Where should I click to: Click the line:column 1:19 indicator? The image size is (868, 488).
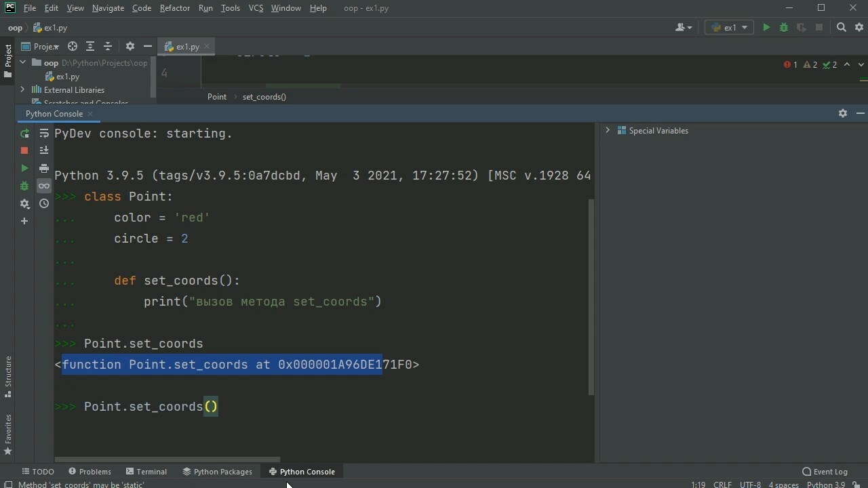click(698, 485)
